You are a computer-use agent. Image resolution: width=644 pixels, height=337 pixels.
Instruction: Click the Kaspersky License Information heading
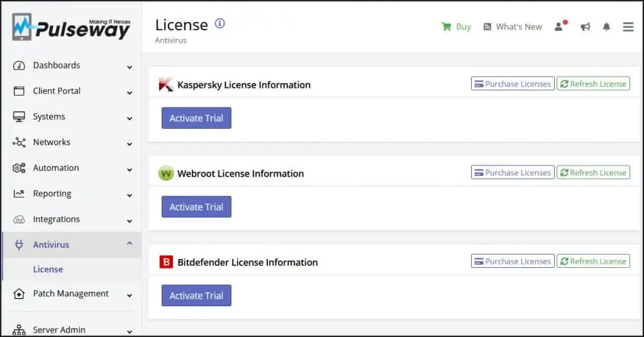[x=244, y=84]
